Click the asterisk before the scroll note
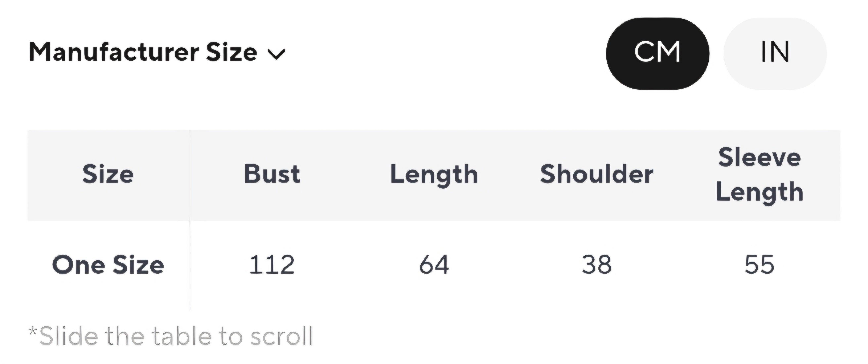Screen dimensions: 868x364 click(x=33, y=332)
